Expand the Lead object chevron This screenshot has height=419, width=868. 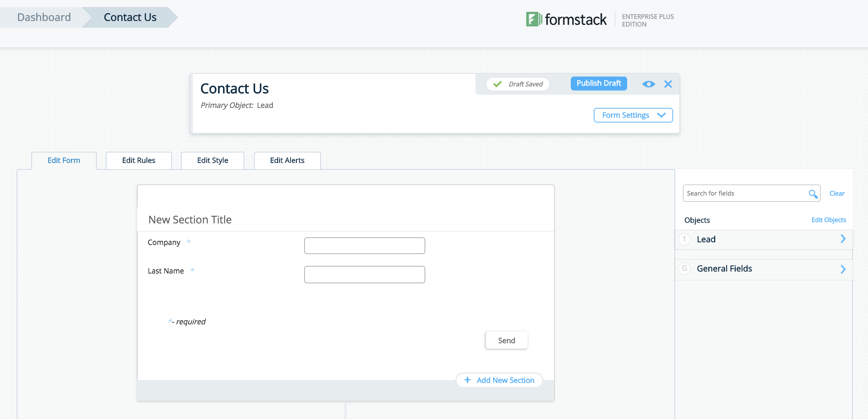843,239
